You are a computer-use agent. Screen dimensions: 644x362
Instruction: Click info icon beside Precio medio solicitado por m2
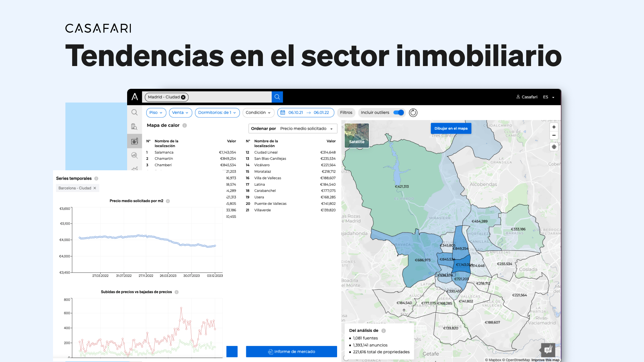pyautogui.click(x=168, y=201)
